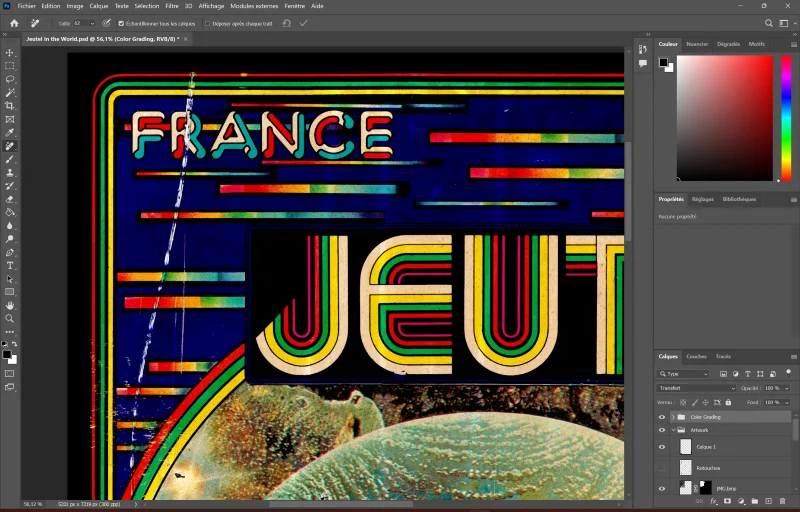Open the Bibliothèques panel tab
800x512 pixels.
(x=739, y=199)
